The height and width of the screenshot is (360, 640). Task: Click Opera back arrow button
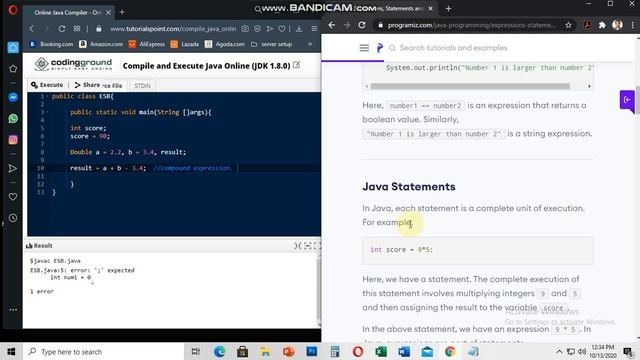tap(32, 29)
